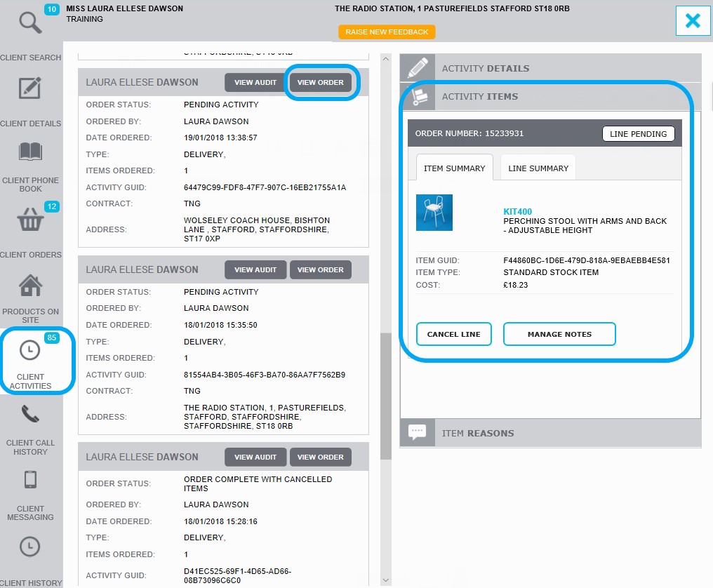Click the order list scrollbar thumb
713x588 pixels.
point(386,396)
